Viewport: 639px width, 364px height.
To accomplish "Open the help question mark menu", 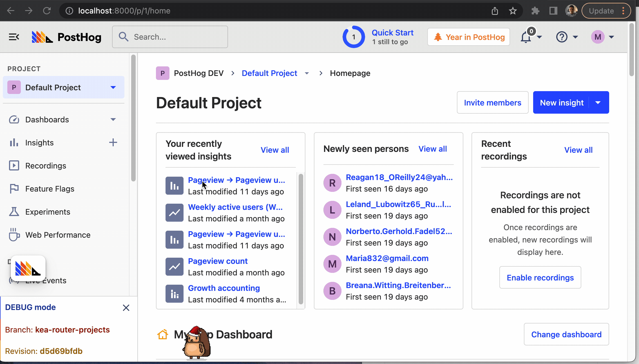I will (x=562, y=37).
